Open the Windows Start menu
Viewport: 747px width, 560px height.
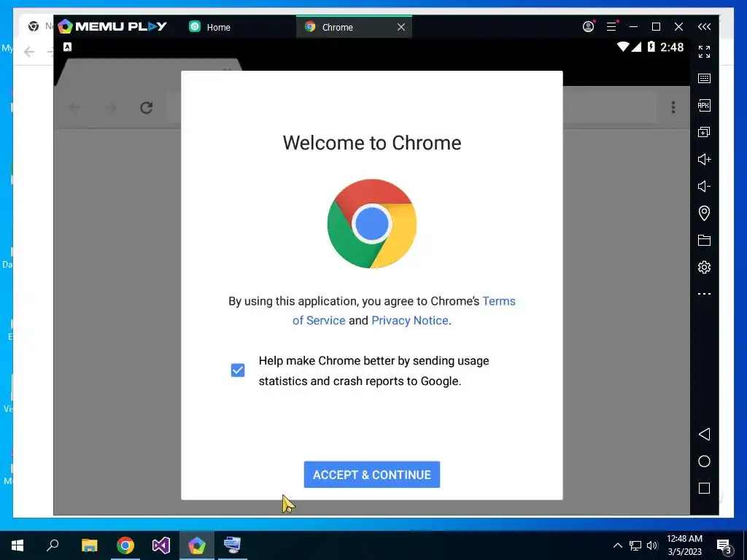(x=18, y=545)
